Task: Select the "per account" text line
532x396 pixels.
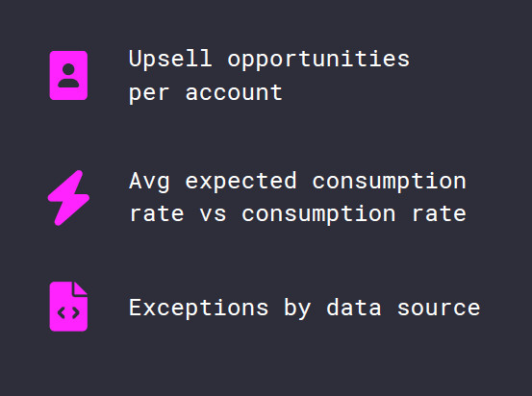Action: pyautogui.click(x=206, y=92)
